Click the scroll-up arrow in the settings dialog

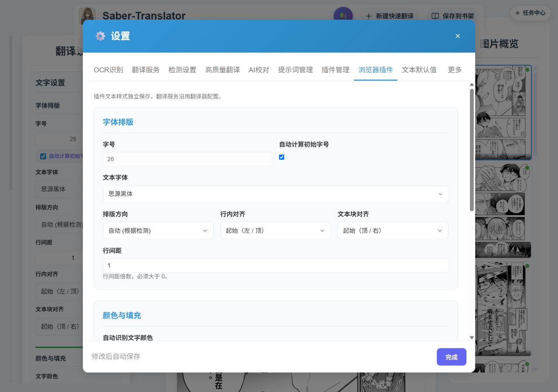[x=472, y=84]
